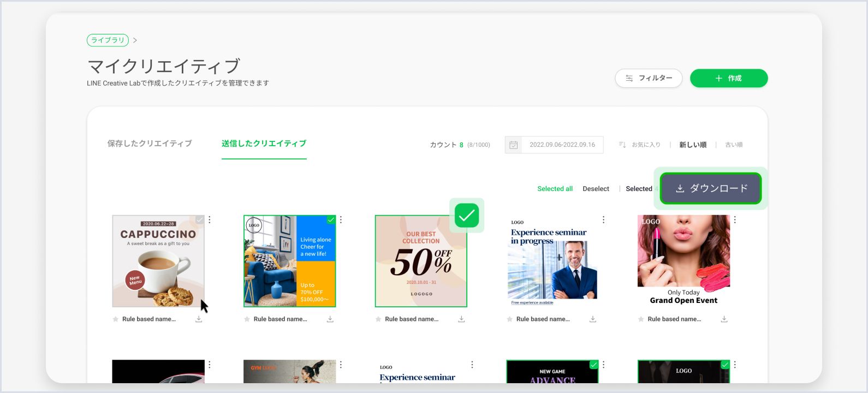
Task: Click Rule based name under the Grand Open Event card
Action: pyautogui.click(x=674, y=319)
